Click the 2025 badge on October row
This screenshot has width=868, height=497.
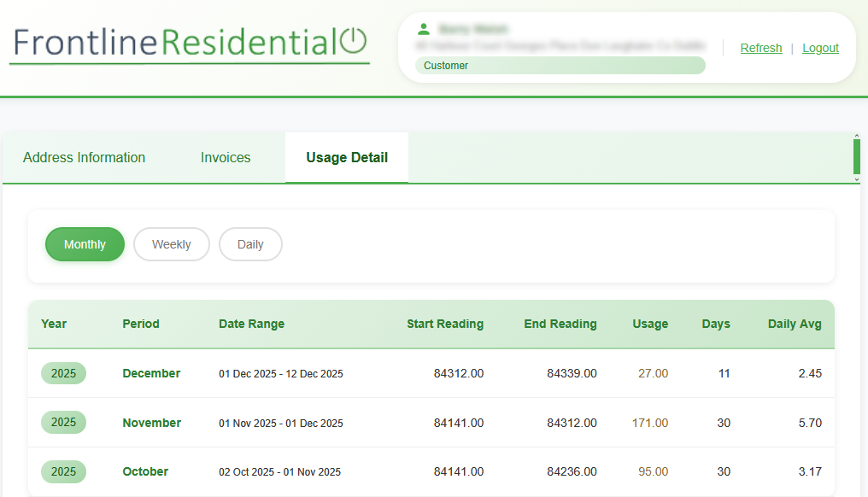pyautogui.click(x=63, y=471)
